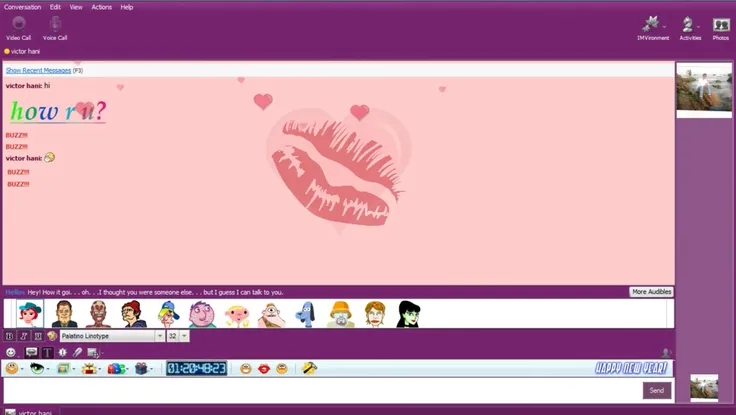Click the rainbow "how r u?" message

pyautogui.click(x=58, y=111)
